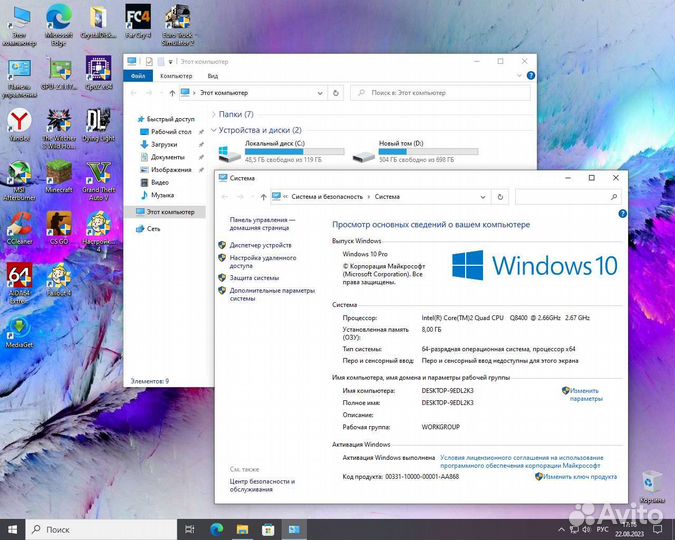Open the 'Компьютер' ribbon tab
The height and width of the screenshot is (540, 675).
click(x=176, y=76)
